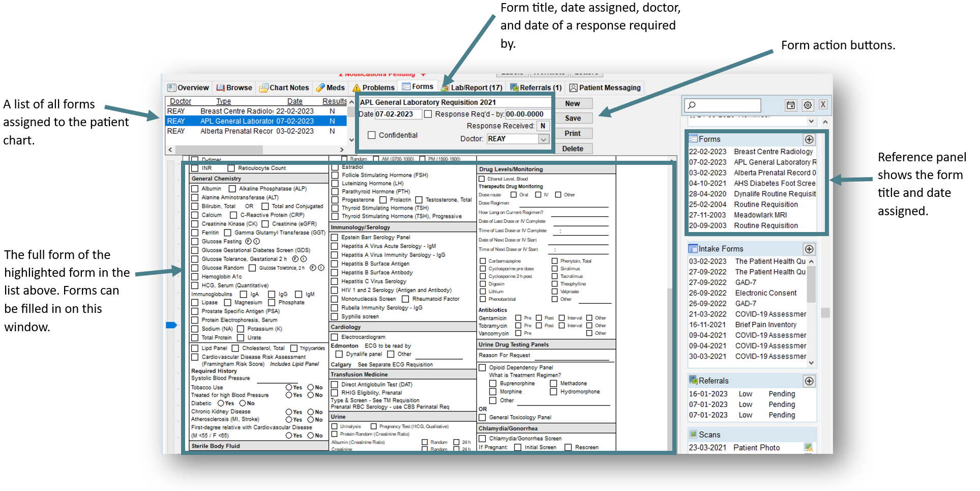
Task: Open the reference panel settings gear
Action: (x=808, y=105)
